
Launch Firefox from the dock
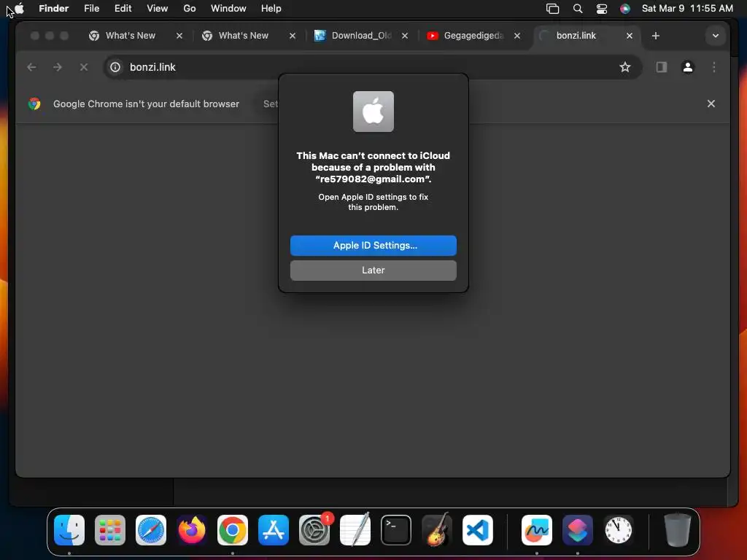click(192, 530)
